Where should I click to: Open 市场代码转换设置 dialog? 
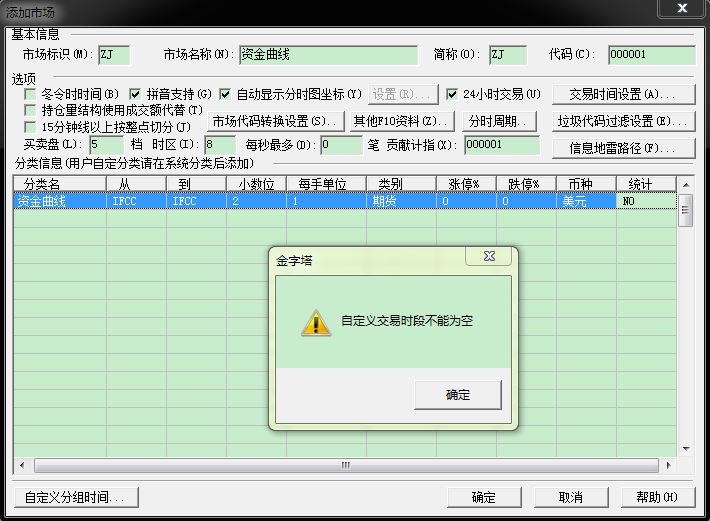coord(274,121)
